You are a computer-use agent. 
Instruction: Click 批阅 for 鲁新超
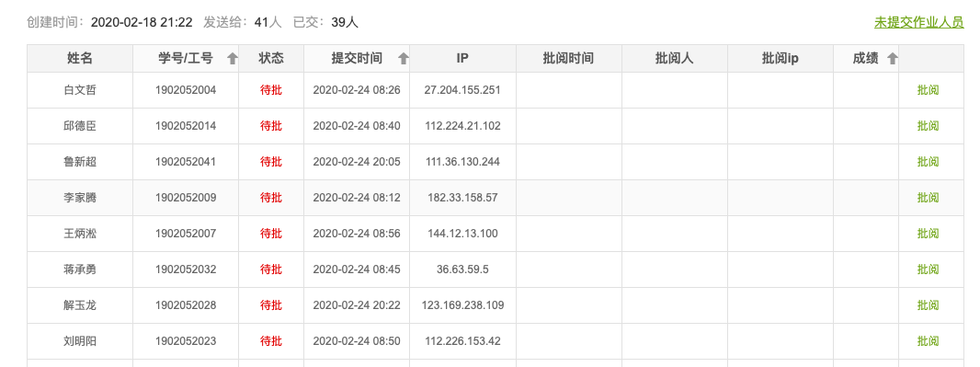tap(929, 162)
